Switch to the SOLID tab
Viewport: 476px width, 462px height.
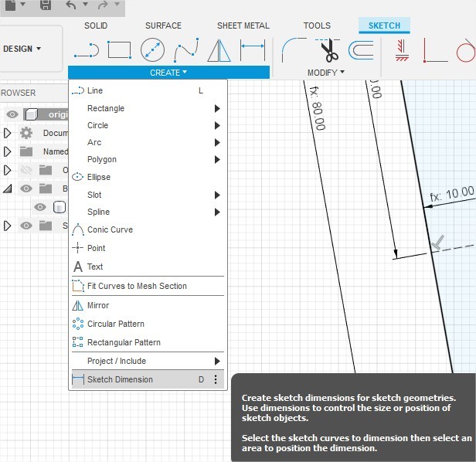96,25
